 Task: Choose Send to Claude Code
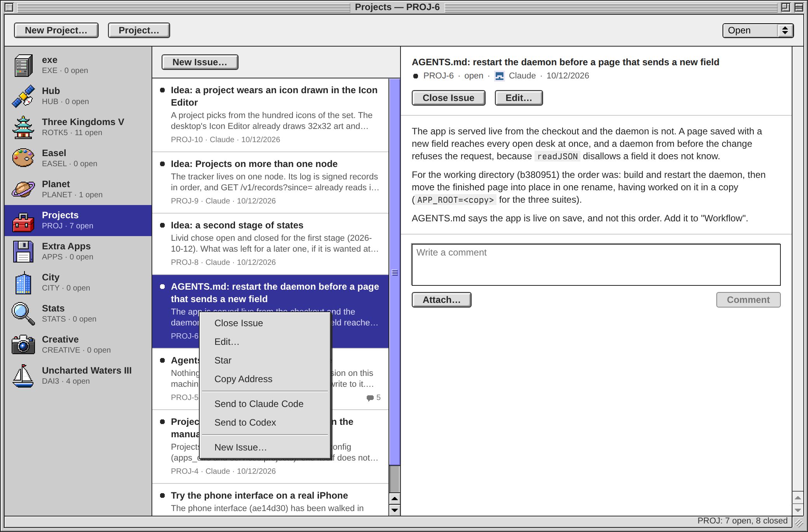(x=265, y=404)
